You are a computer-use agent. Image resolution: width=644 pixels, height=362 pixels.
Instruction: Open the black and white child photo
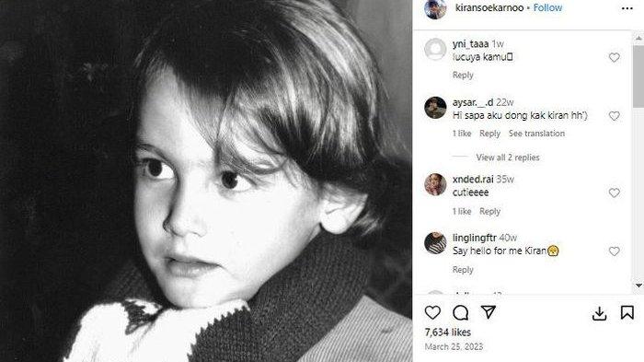click(206, 181)
